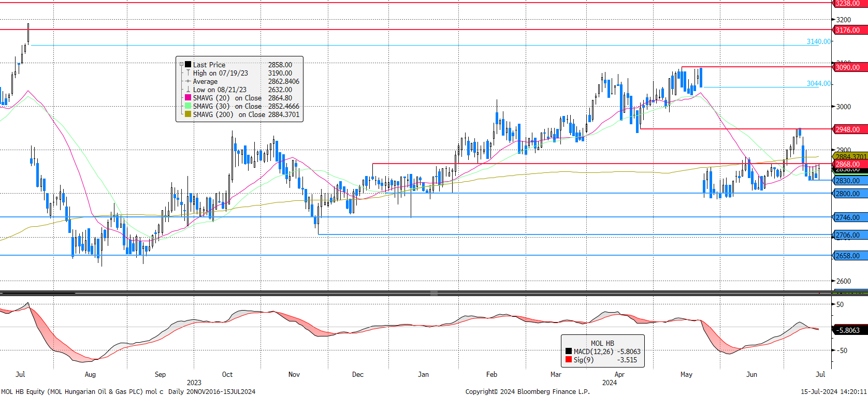Click the light green SMAVG (30) swatch
868x396 pixels.
tap(188, 106)
